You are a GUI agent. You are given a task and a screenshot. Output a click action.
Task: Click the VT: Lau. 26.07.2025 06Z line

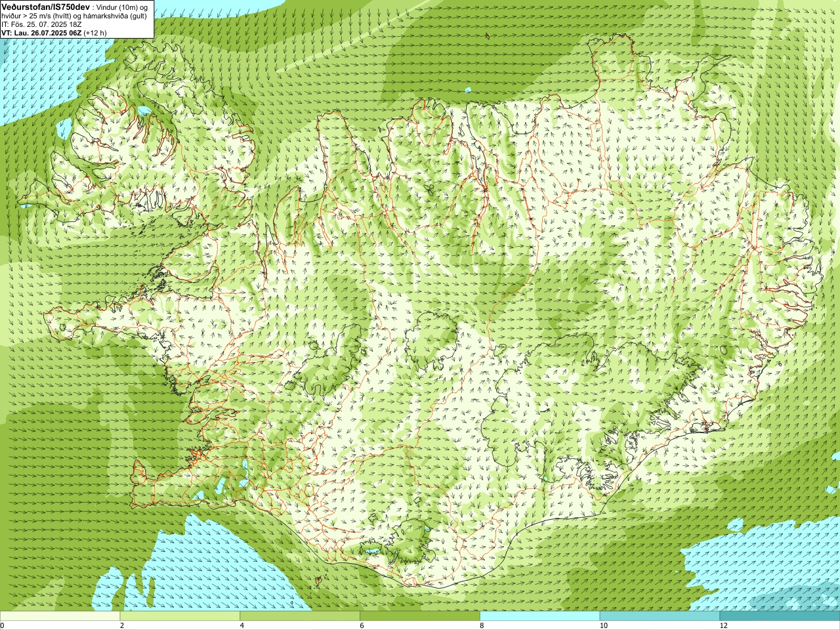(x=53, y=32)
